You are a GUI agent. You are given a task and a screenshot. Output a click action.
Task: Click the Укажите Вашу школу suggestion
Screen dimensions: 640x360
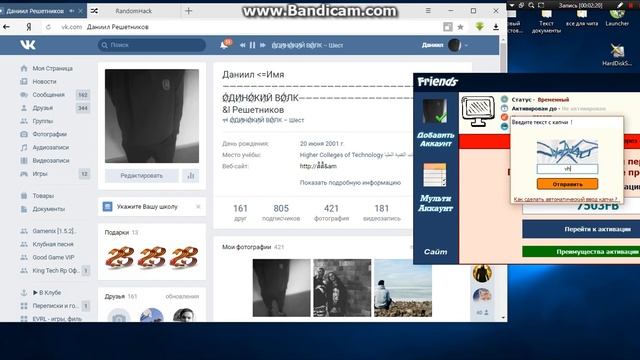(147, 207)
